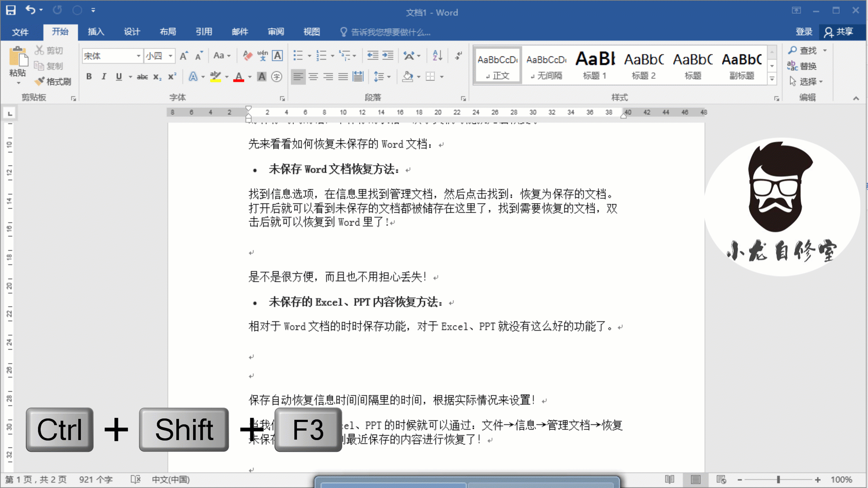The height and width of the screenshot is (488, 868).
Task: Click Chinese layout Asian typography icon
Action: (409, 56)
